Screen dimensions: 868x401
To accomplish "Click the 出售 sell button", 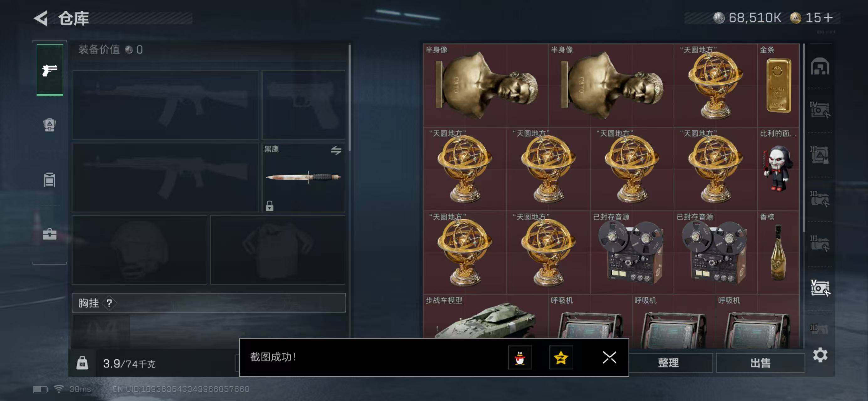I will 760,362.
